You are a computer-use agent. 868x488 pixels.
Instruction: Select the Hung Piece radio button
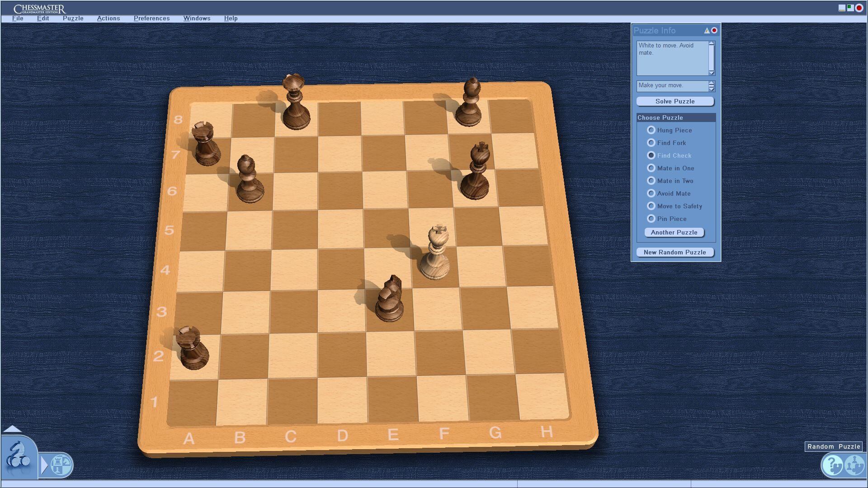point(651,130)
